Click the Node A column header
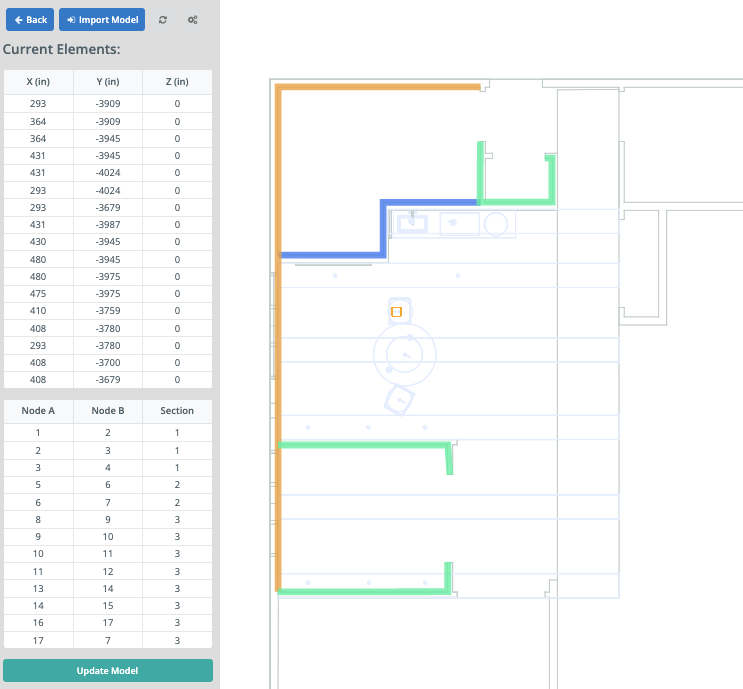Image resolution: width=743 pixels, height=689 pixels. coord(38,411)
